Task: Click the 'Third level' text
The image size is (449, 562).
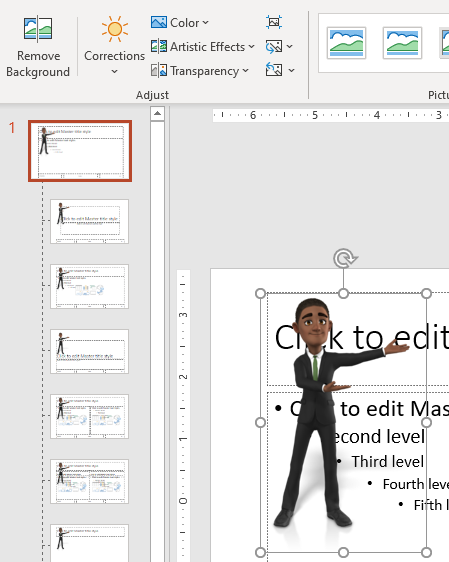Action: tap(388, 461)
